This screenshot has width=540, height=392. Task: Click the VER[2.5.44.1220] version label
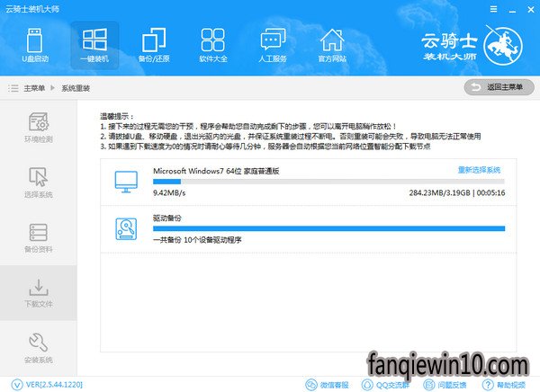(x=54, y=385)
